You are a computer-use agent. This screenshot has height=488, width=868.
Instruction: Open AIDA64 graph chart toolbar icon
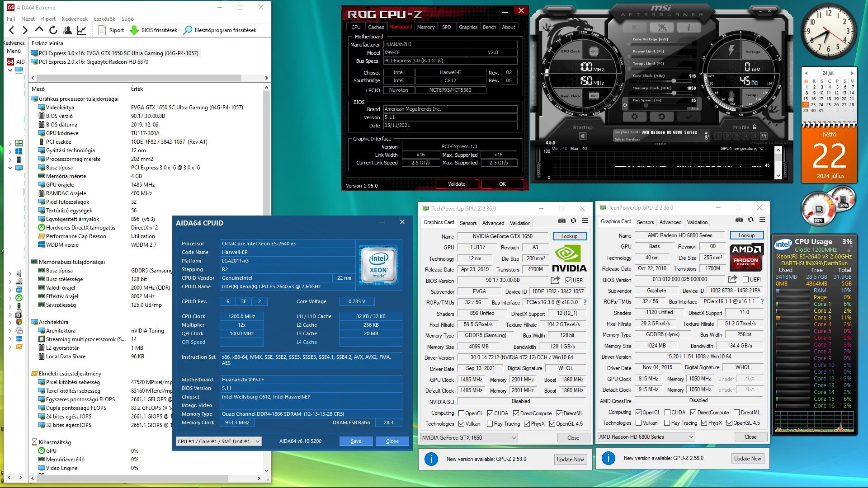[x=81, y=30]
